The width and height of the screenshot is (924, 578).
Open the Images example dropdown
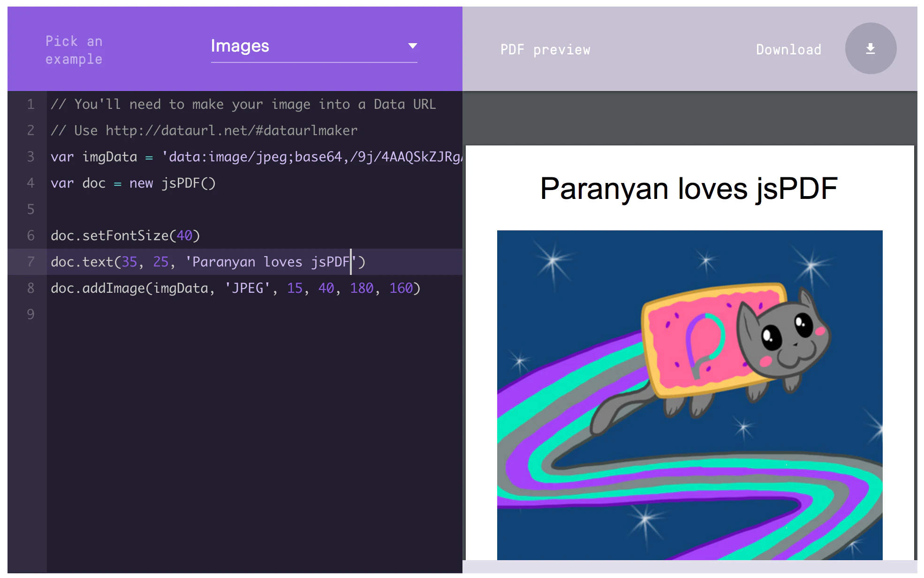coord(300,46)
